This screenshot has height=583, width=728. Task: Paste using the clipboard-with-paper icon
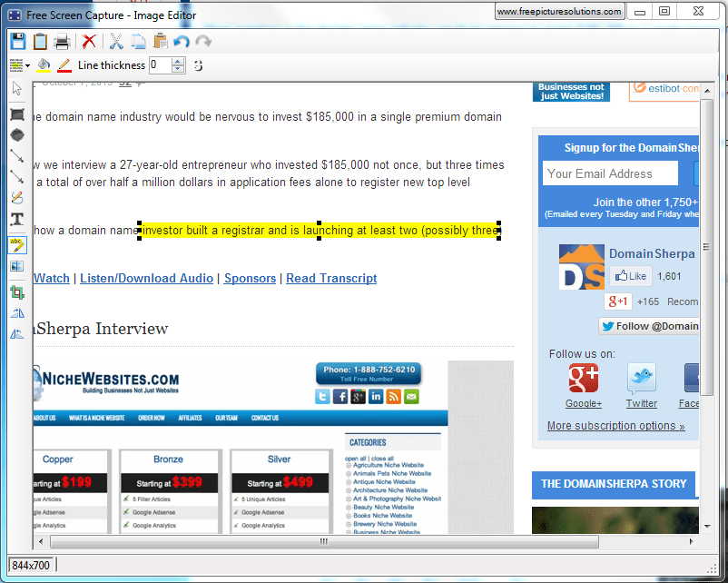coord(161,41)
